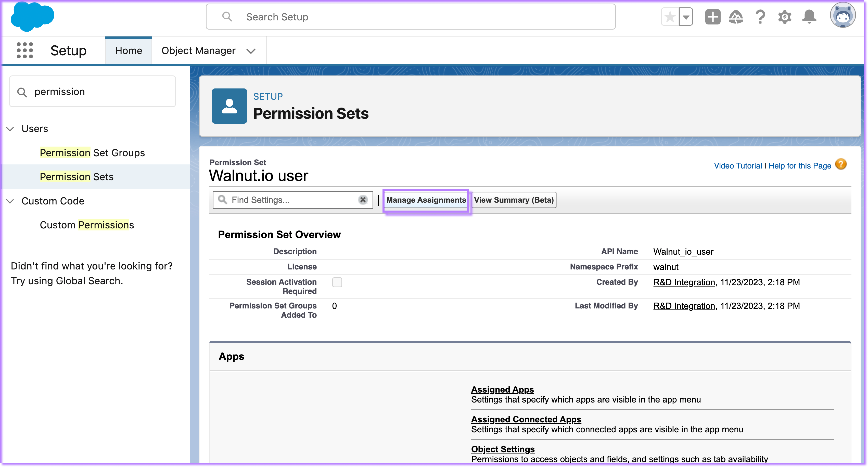
Task: Expand the Object Manager tab chevron
Action: tap(251, 51)
